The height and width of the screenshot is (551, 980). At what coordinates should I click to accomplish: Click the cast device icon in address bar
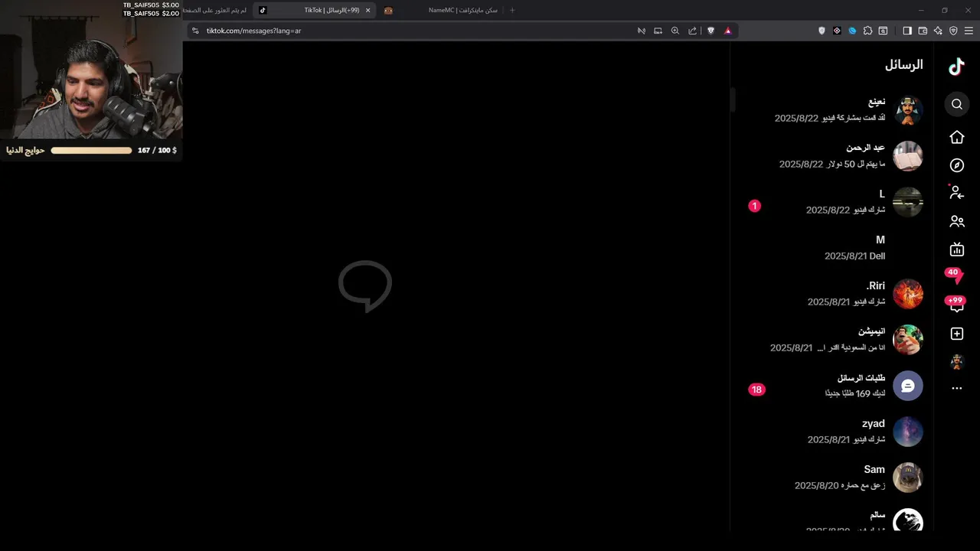[658, 31]
